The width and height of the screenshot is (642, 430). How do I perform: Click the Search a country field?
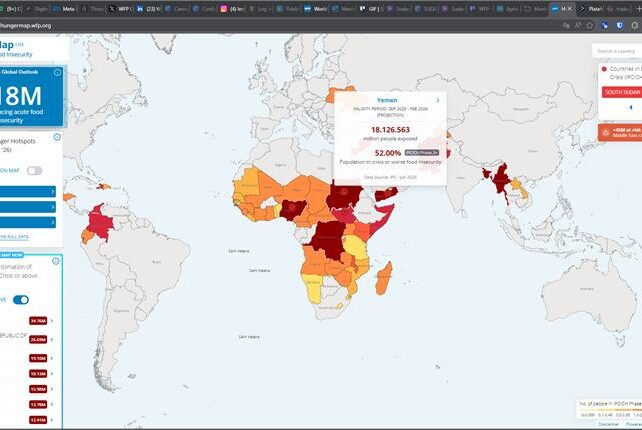point(615,51)
